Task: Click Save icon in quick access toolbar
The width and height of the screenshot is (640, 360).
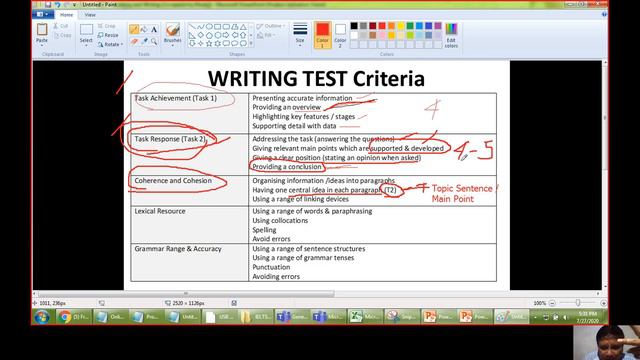Action: 48,4
